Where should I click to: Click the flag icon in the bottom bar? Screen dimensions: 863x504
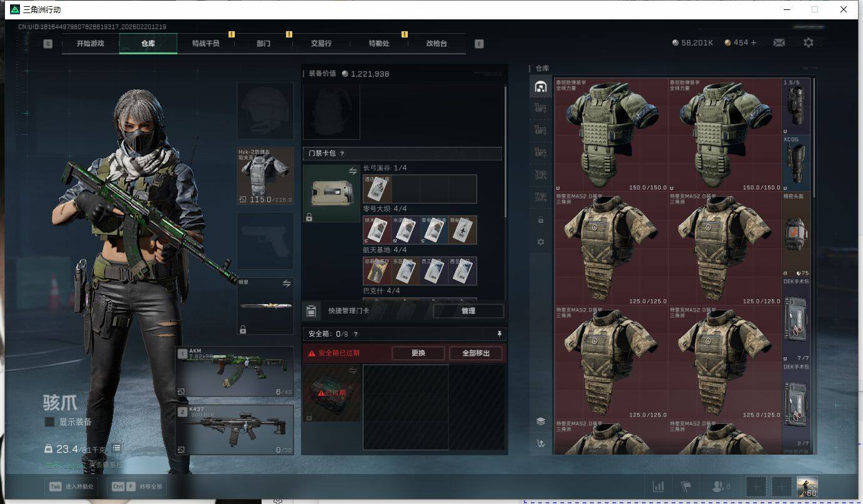pos(686,487)
